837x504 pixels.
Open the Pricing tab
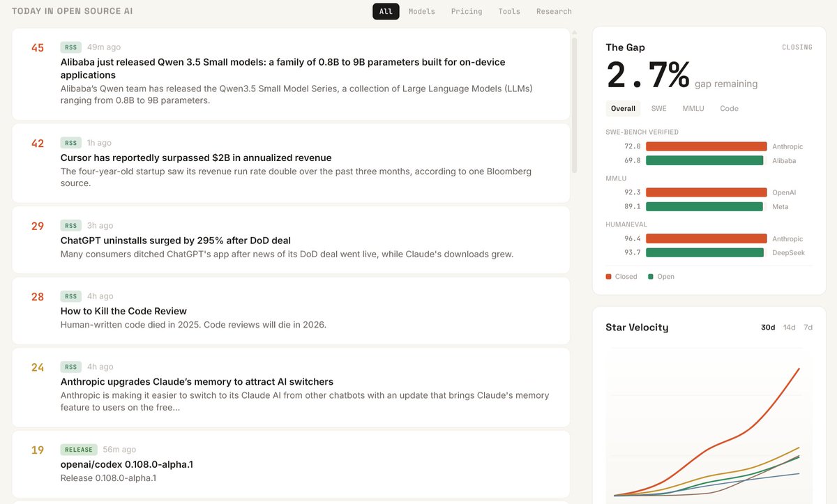coord(467,11)
